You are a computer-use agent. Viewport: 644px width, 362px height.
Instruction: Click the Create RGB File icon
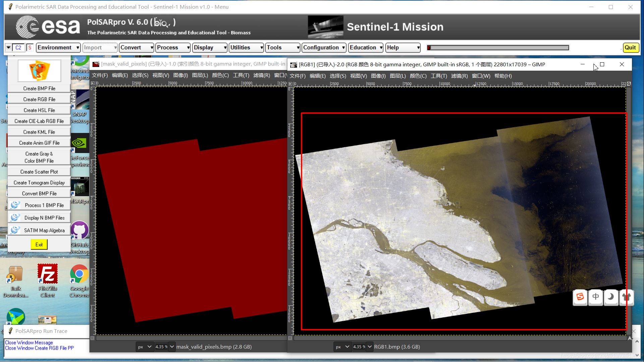[x=39, y=99]
